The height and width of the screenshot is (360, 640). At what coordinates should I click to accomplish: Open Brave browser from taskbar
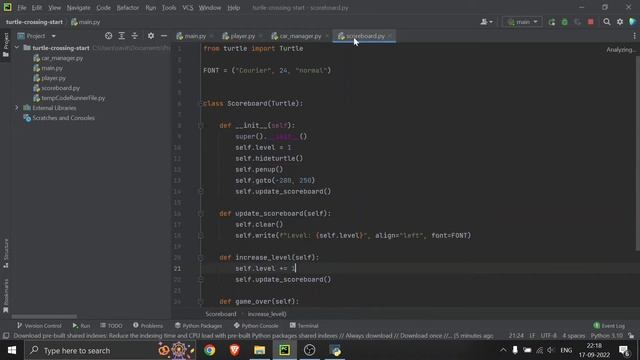point(235,350)
